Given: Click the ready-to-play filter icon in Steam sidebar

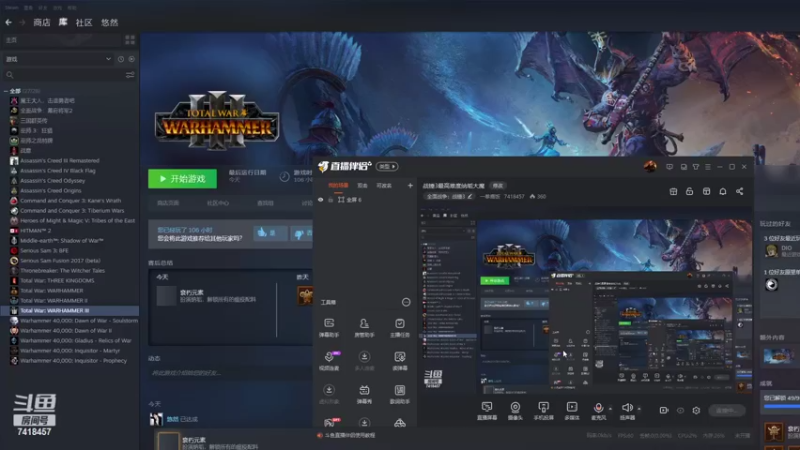Looking at the screenshot, I should point(132,59).
